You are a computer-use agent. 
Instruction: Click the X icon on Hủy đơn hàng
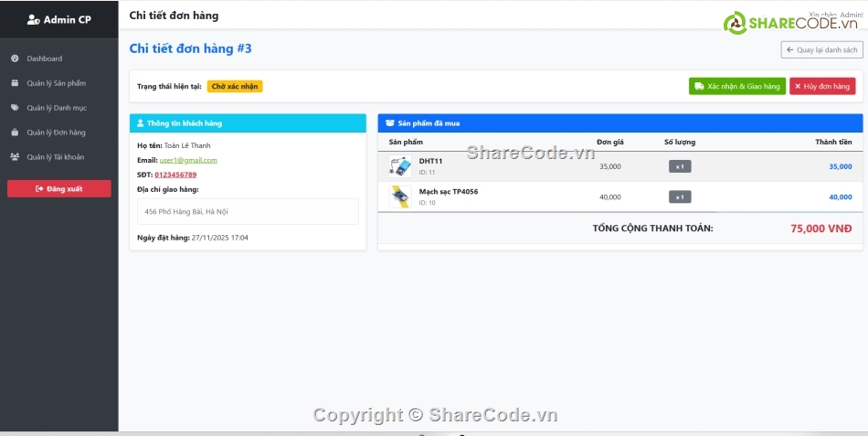(x=798, y=87)
